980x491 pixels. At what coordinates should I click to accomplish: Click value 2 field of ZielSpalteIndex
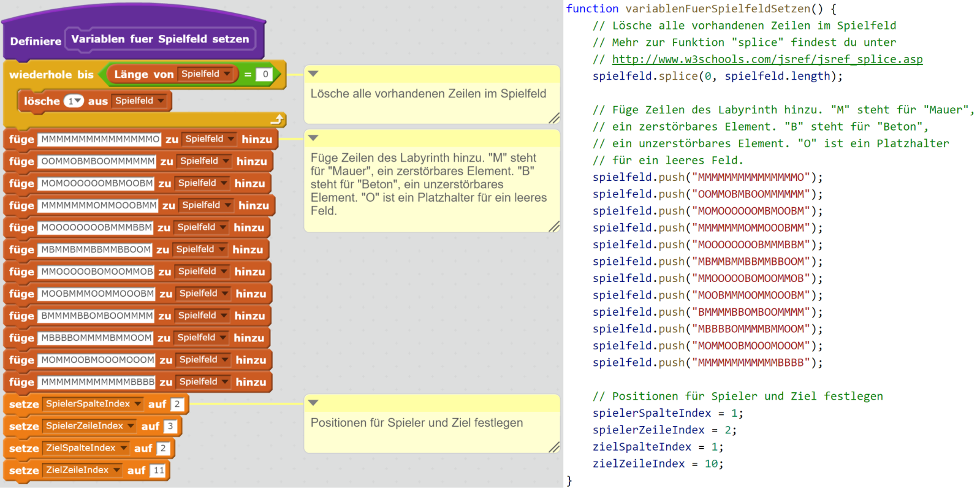click(x=163, y=448)
